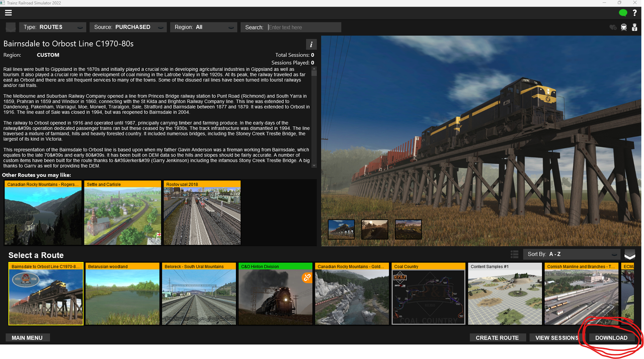Restore down the Trainz window

619,3
